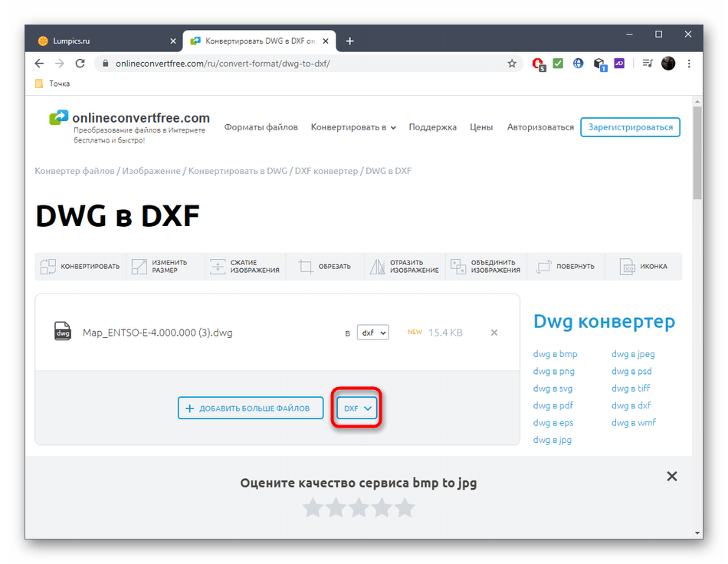Open the Цены page
Viewport: 728px width, 564px height.
click(x=481, y=127)
